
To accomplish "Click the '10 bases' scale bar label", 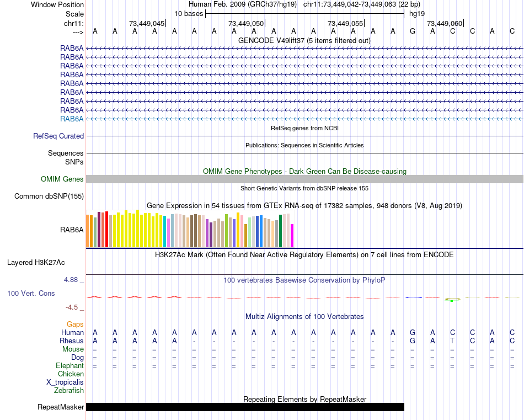I will click(x=189, y=14).
